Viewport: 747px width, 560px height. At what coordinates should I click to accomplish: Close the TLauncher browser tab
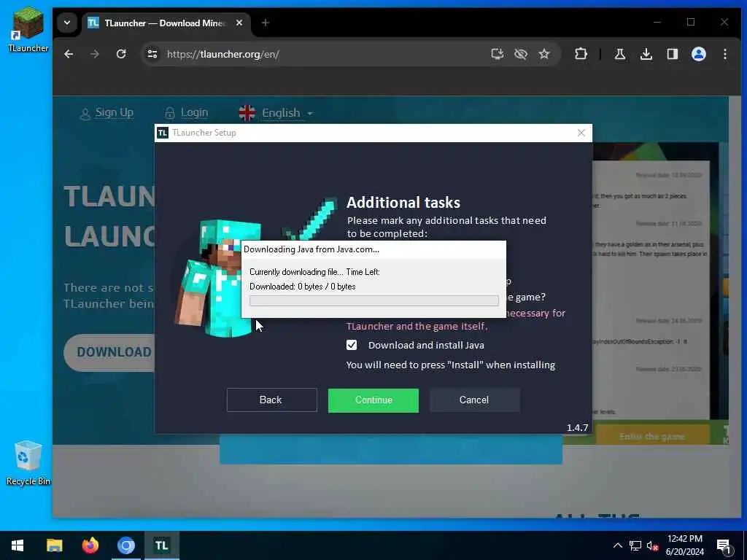coord(239,23)
